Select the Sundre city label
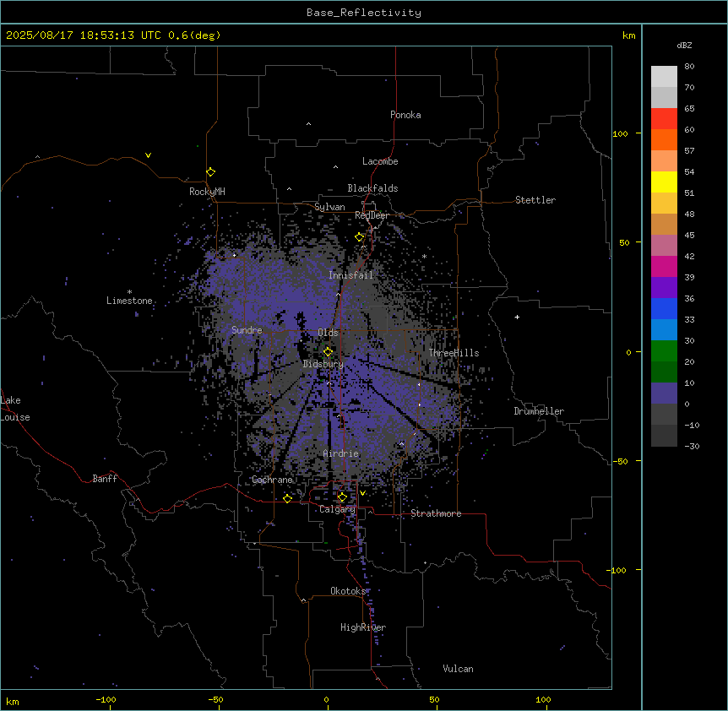The height and width of the screenshot is (711, 728). [247, 330]
